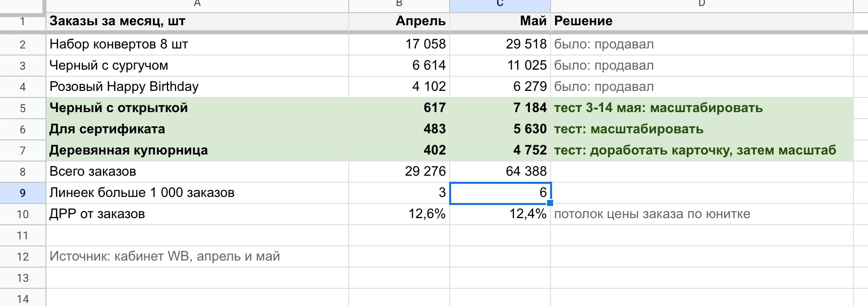Select cell 'Набор конвертов 8 шт'
The height and width of the screenshot is (306, 868).
(197, 44)
